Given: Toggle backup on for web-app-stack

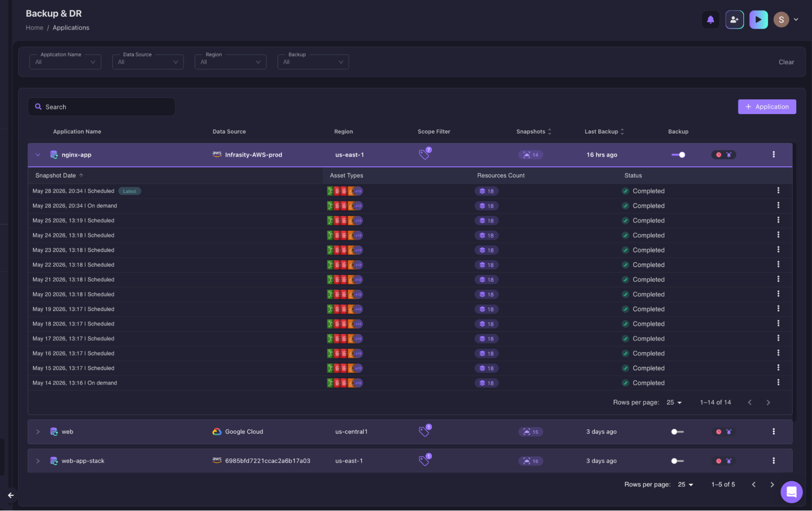Looking at the screenshot, I should [678, 461].
